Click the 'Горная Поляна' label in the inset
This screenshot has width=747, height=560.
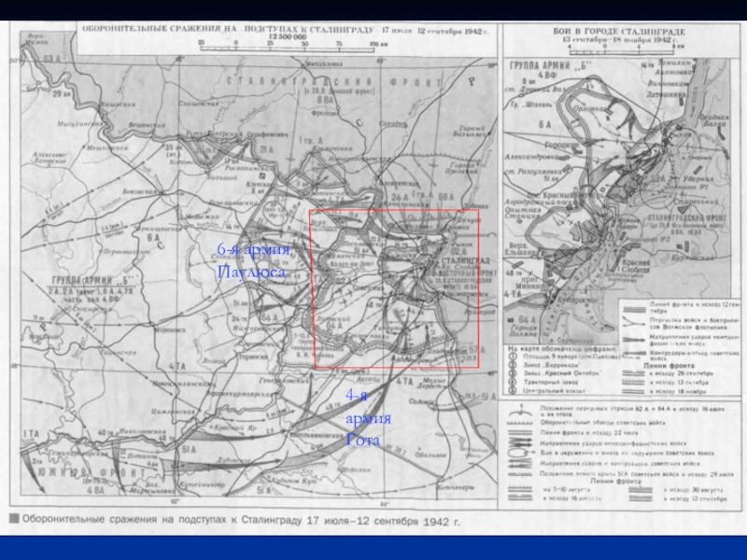524,331
